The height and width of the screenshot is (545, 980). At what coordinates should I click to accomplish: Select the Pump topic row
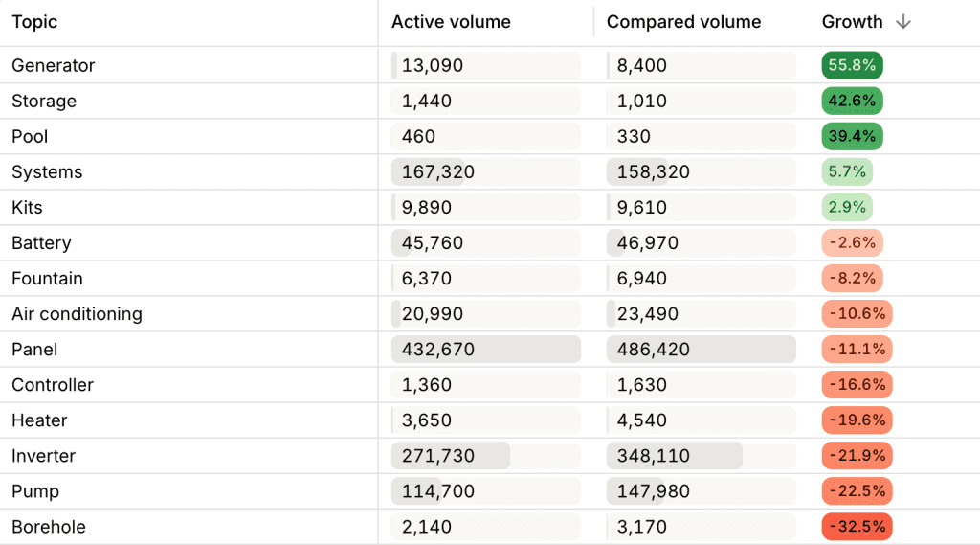[490, 491]
